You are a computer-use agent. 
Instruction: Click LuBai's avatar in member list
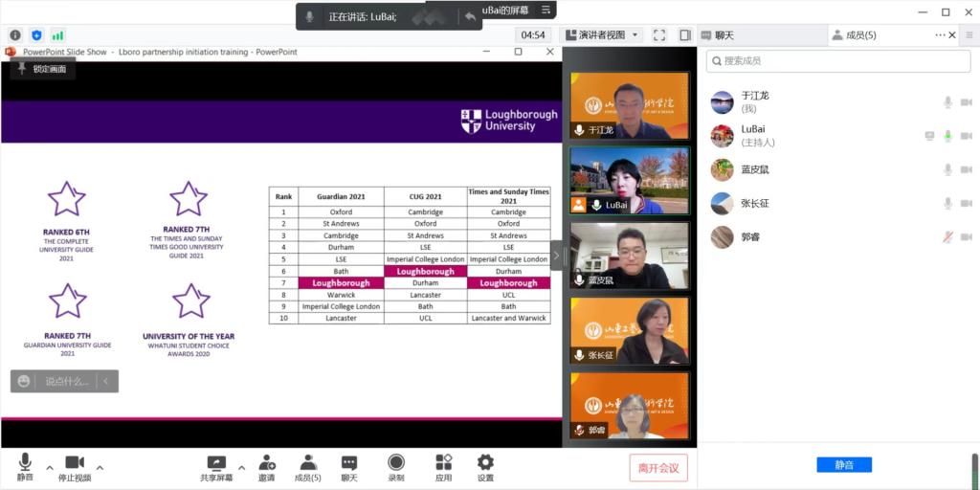(x=722, y=136)
